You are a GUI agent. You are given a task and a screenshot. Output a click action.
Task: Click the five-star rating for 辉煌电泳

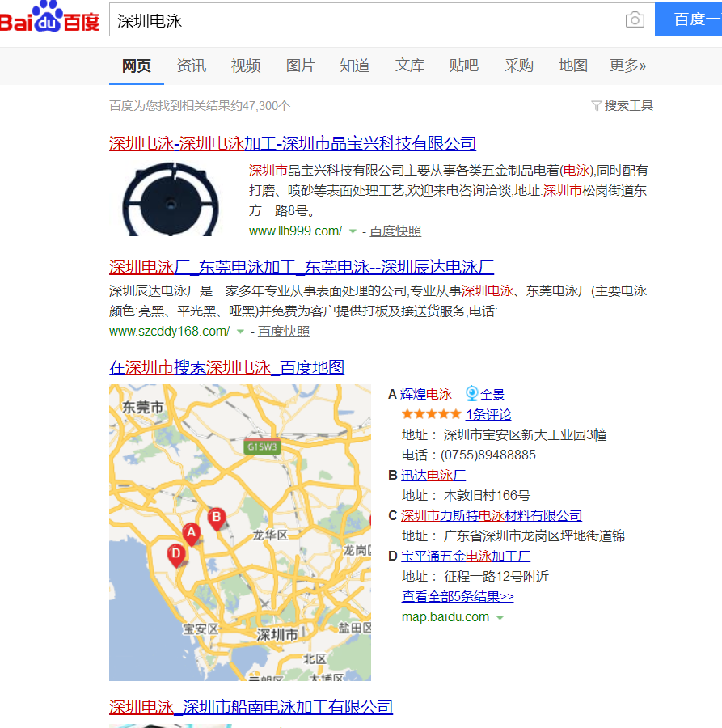[x=431, y=413]
